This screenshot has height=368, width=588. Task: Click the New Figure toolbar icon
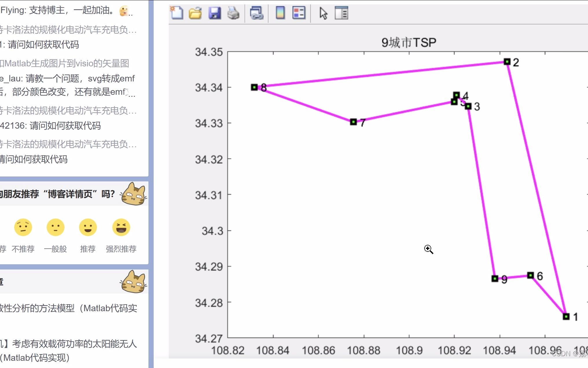(177, 13)
